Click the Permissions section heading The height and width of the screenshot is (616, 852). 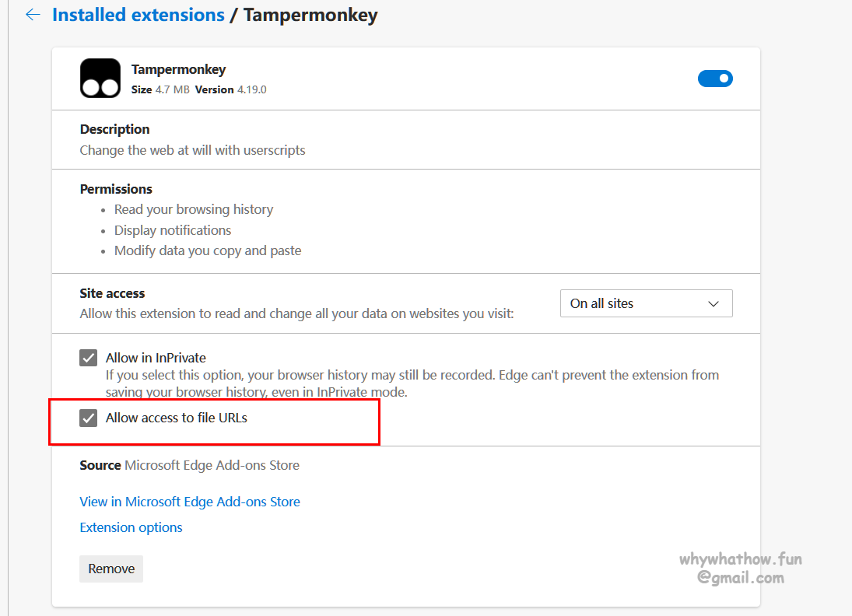coord(116,189)
